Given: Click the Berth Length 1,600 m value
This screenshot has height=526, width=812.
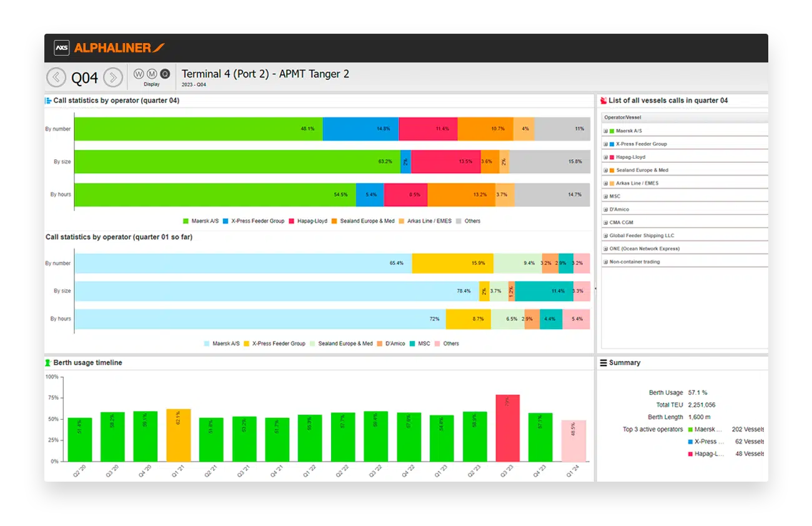Looking at the screenshot, I should coord(699,417).
